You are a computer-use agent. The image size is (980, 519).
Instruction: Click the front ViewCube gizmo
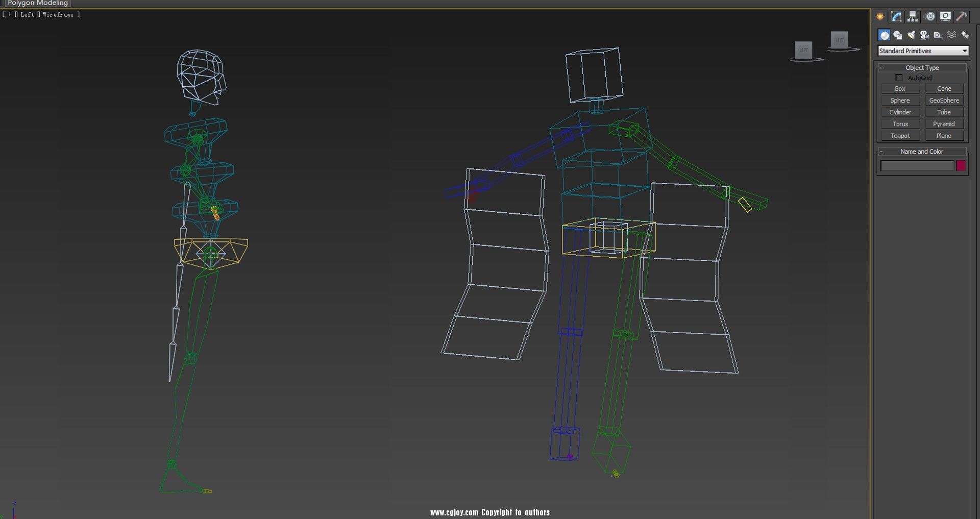click(x=804, y=50)
